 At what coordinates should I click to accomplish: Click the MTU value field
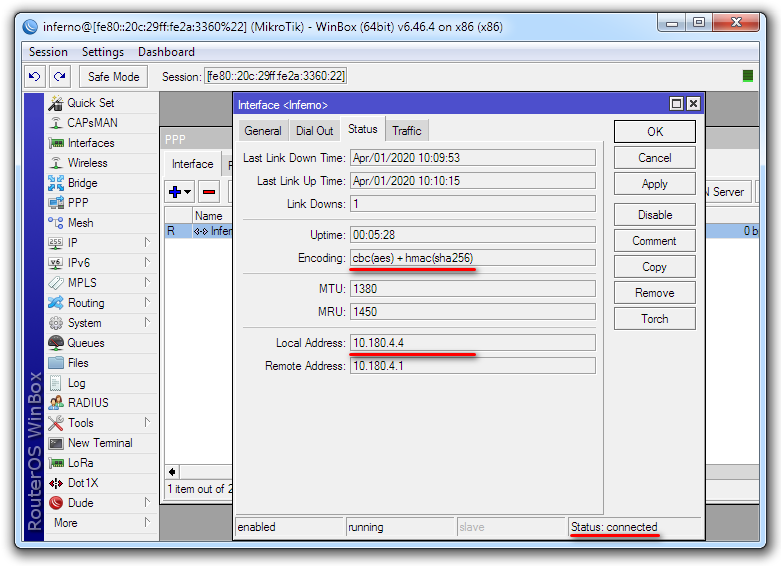coord(473,289)
